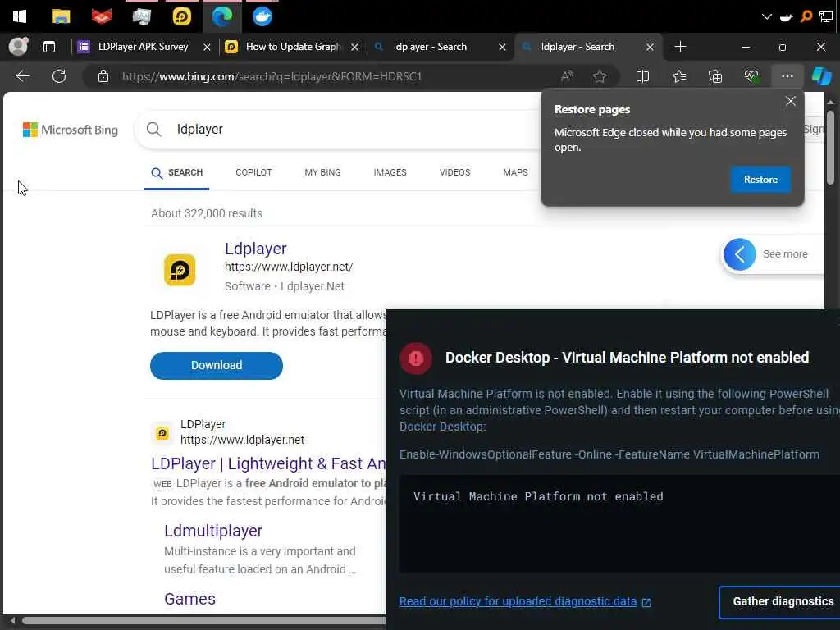Open the Copilot sidebar
The image size is (840, 630).
pyautogui.click(x=821, y=76)
